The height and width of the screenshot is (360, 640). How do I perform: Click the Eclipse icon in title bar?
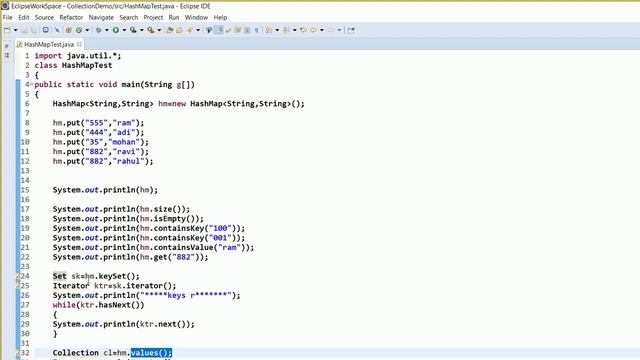[5, 6]
